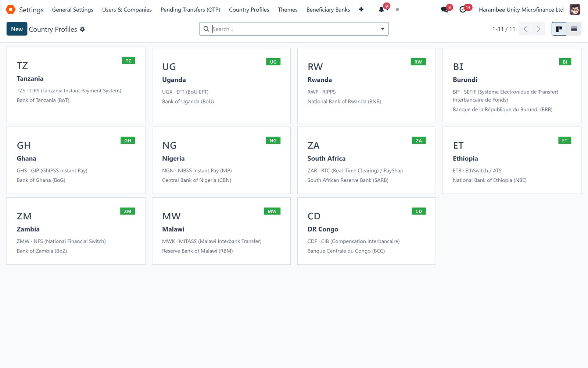Open the chat conversations icon
Screen dimensions: 588x368
coord(445,10)
